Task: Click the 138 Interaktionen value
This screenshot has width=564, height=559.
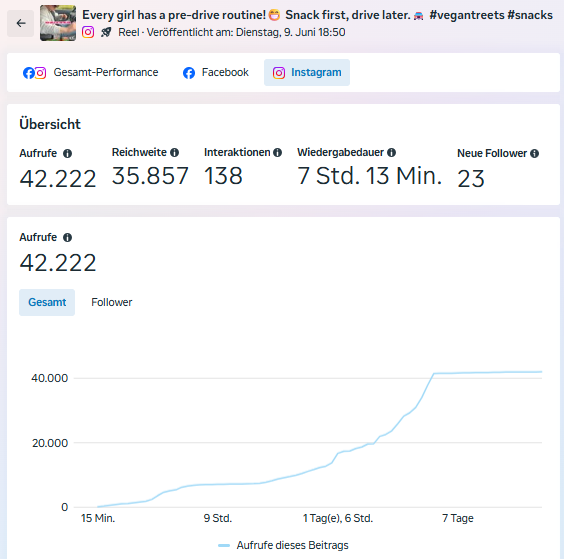Action: point(223,176)
